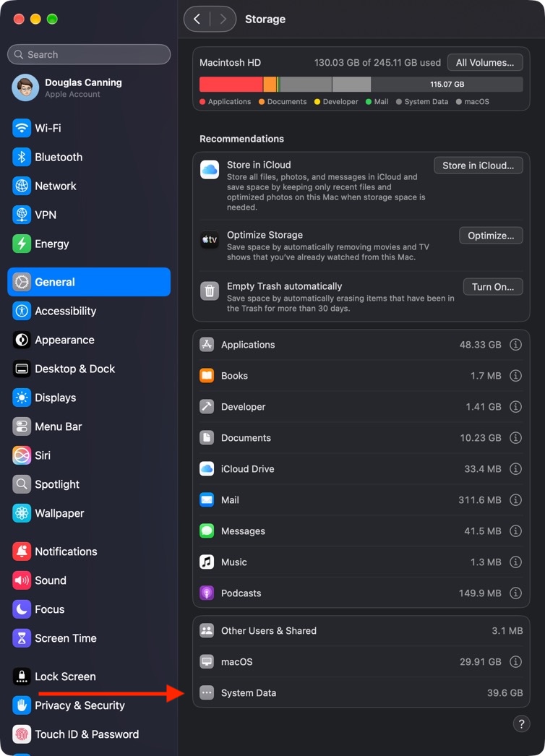Open Douglas Canning Apple Account
Screen dimensions: 545x756
coord(89,87)
